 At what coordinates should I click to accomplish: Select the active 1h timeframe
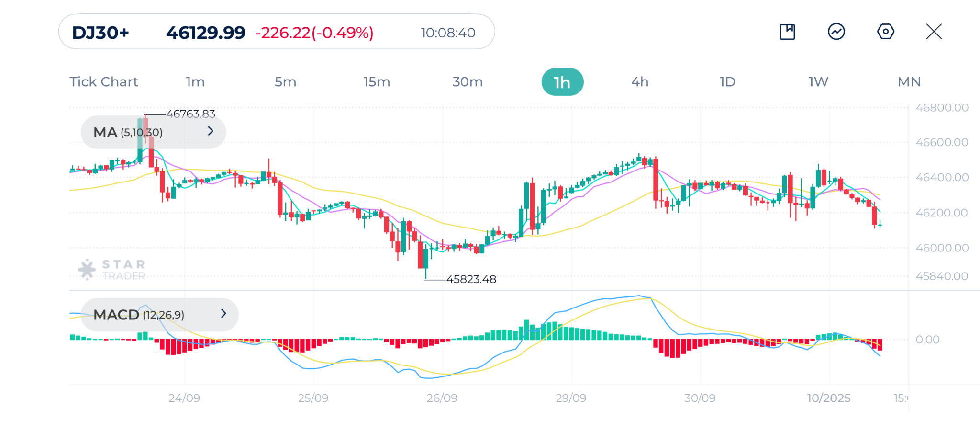562,82
